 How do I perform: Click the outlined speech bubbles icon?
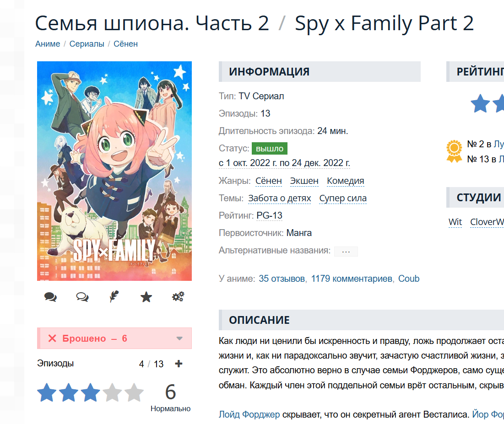[82, 297]
